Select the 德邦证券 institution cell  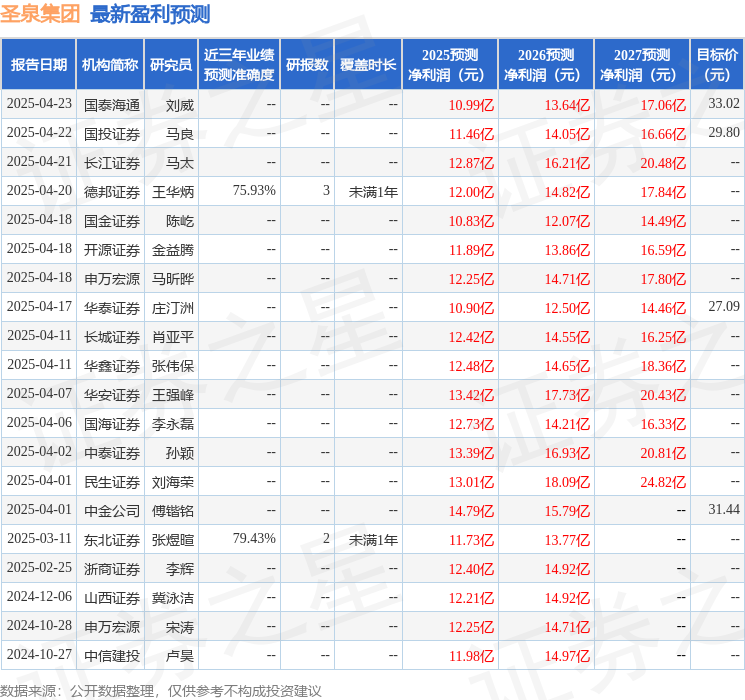(112, 192)
